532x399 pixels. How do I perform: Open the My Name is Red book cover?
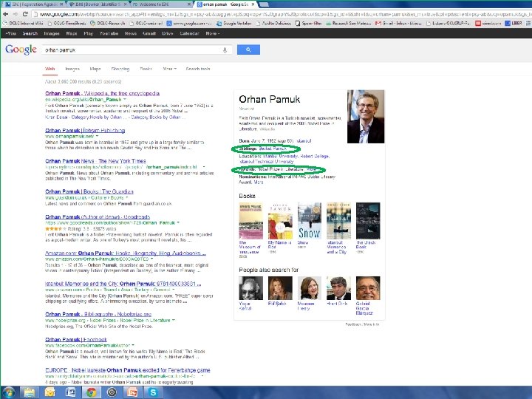(280, 221)
